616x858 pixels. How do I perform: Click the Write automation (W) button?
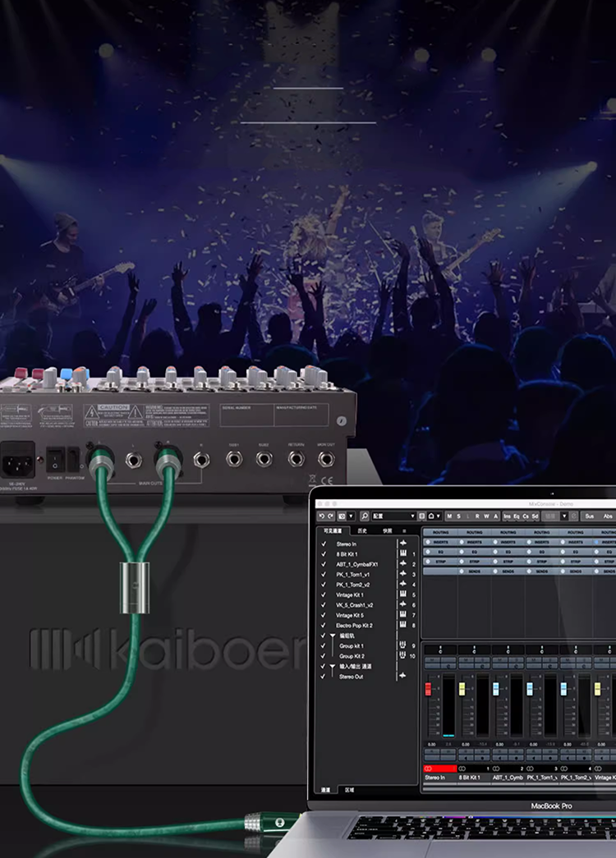(485, 516)
